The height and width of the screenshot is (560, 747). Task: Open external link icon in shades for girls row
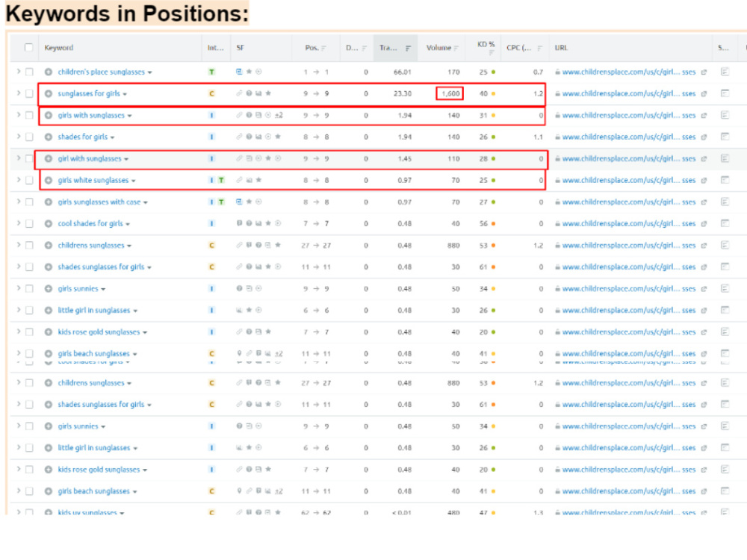point(704,137)
